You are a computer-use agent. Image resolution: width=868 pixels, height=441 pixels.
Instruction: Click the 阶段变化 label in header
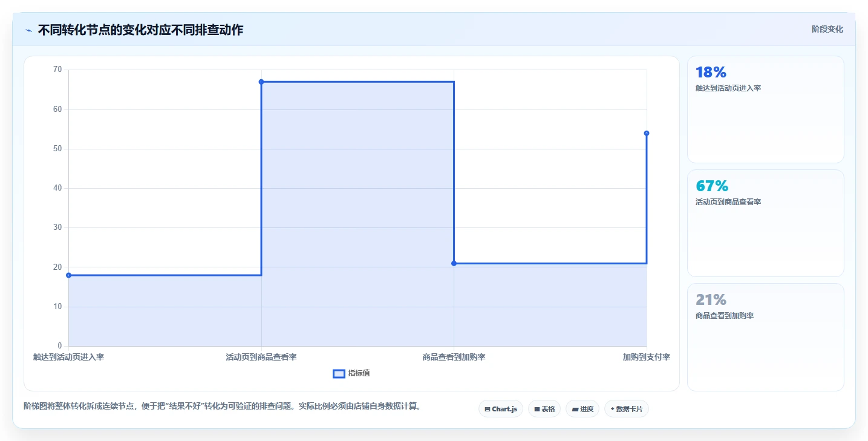(827, 29)
